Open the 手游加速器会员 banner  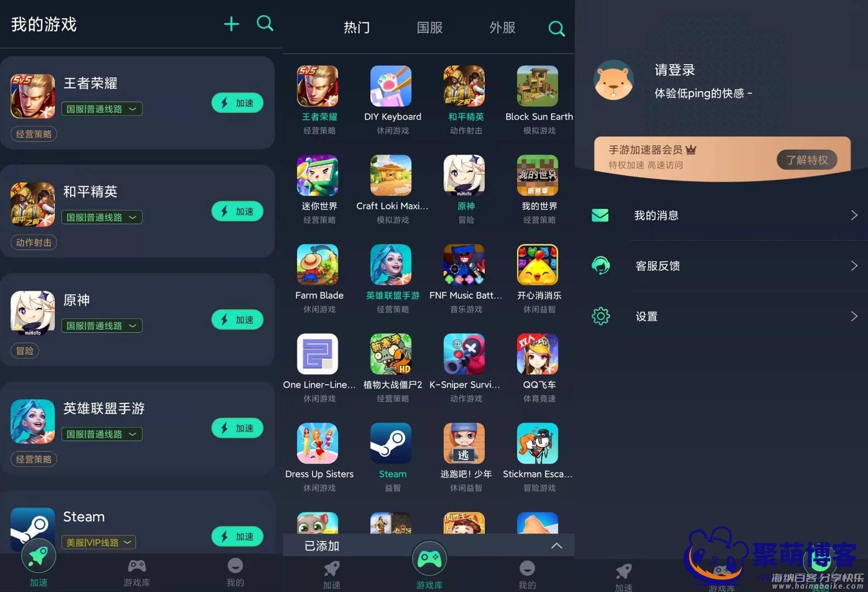(x=722, y=158)
